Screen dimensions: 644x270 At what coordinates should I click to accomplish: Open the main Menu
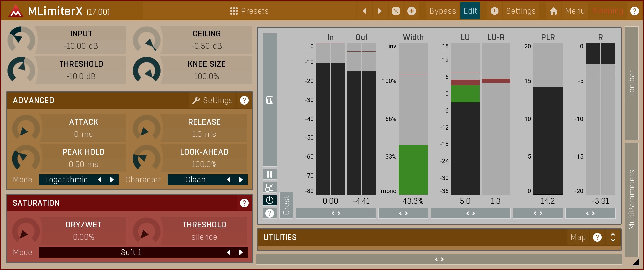575,11
